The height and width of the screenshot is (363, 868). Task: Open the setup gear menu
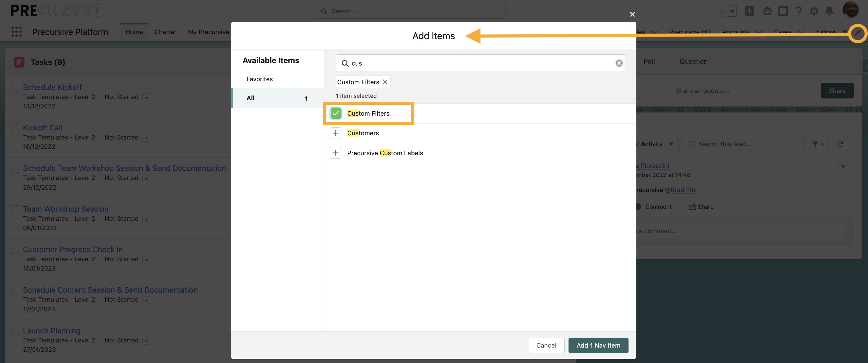tap(814, 11)
